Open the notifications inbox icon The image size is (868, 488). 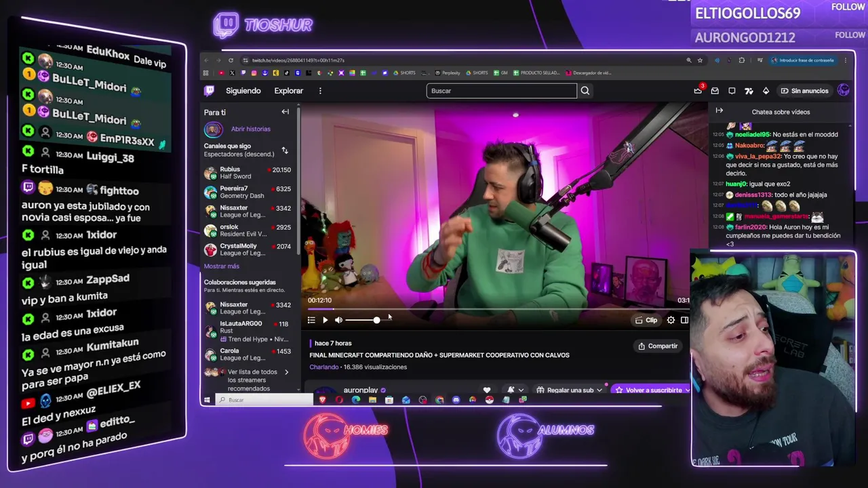715,91
